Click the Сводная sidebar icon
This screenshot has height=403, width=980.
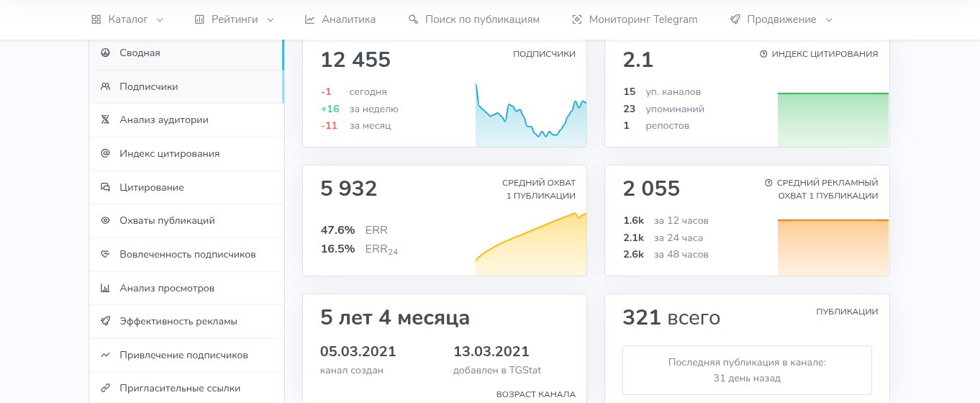(x=105, y=53)
